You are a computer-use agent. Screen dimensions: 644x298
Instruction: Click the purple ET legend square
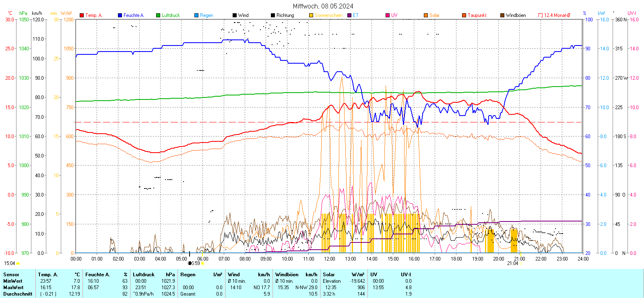(x=349, y=15)
